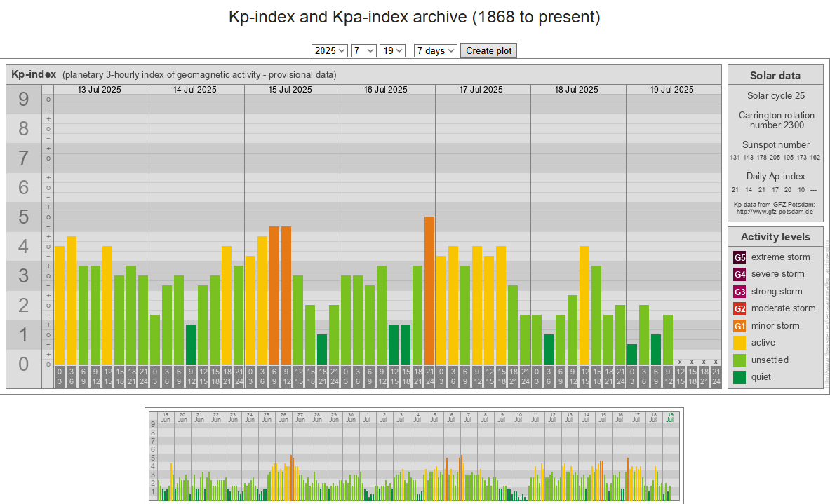This screenshot has height=504, width=830.
Task: Click the Kp axis label 9
Action: [x=23, y=100]
